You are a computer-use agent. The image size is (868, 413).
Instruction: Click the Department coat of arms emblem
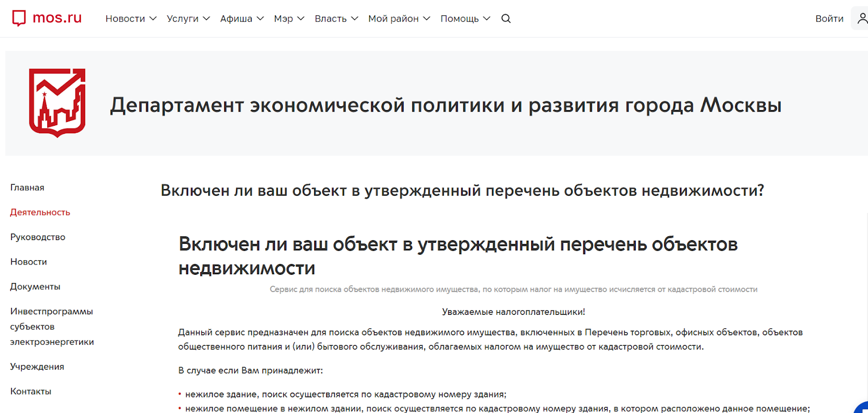58,103
